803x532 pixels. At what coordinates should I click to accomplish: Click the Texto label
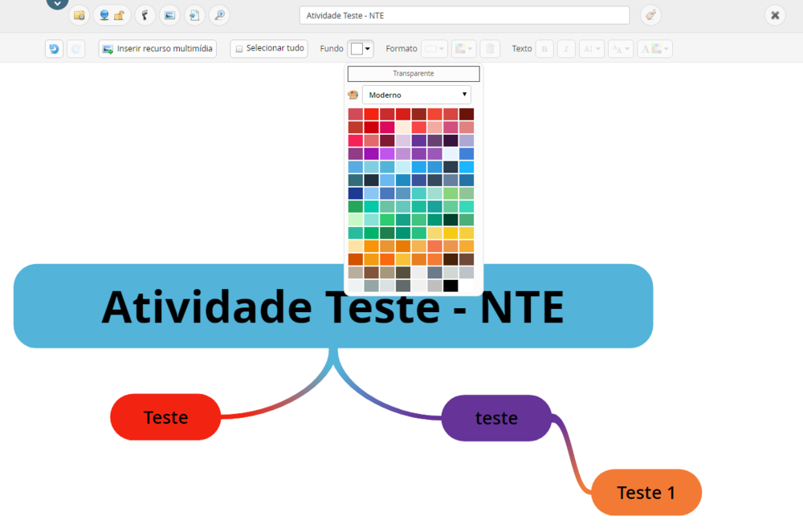point(522,49)
